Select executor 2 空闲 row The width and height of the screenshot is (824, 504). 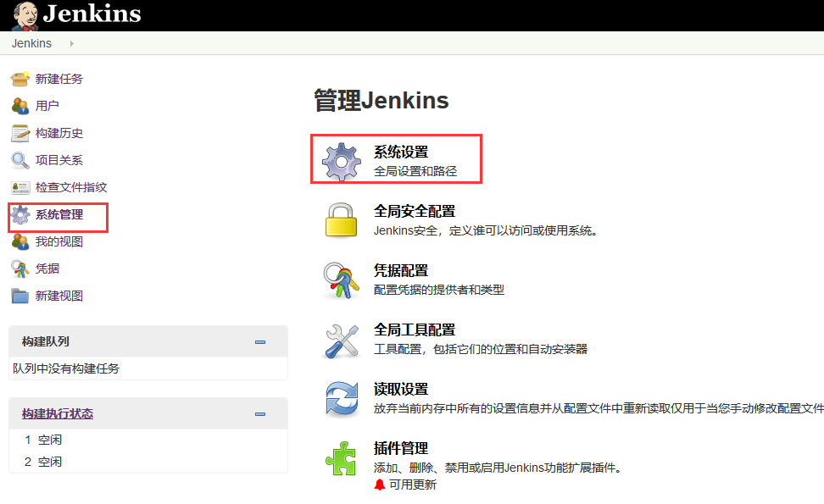point(148,462)
